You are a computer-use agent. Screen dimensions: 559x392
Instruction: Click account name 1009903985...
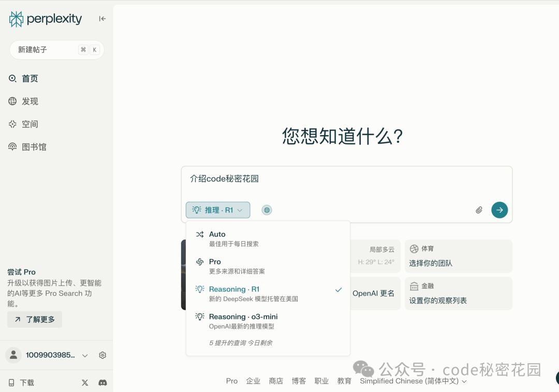pos(50,355)
